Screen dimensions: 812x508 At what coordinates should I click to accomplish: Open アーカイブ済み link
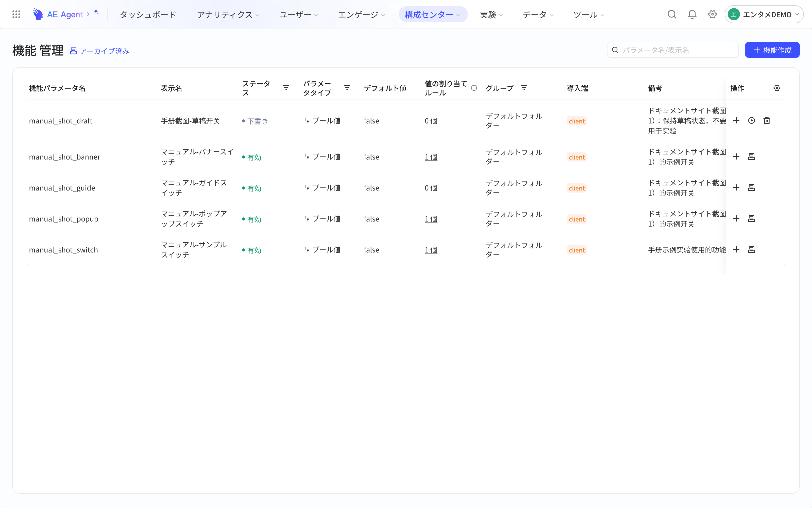99,51
